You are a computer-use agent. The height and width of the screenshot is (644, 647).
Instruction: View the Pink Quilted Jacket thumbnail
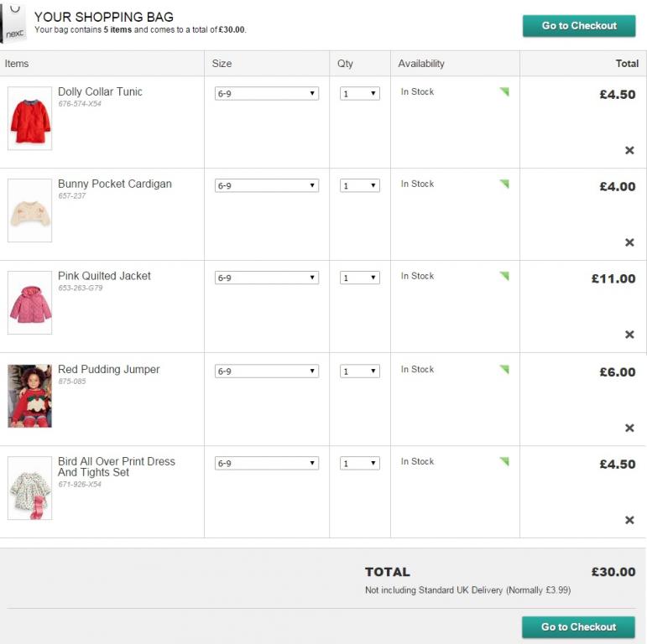[29, 303]
